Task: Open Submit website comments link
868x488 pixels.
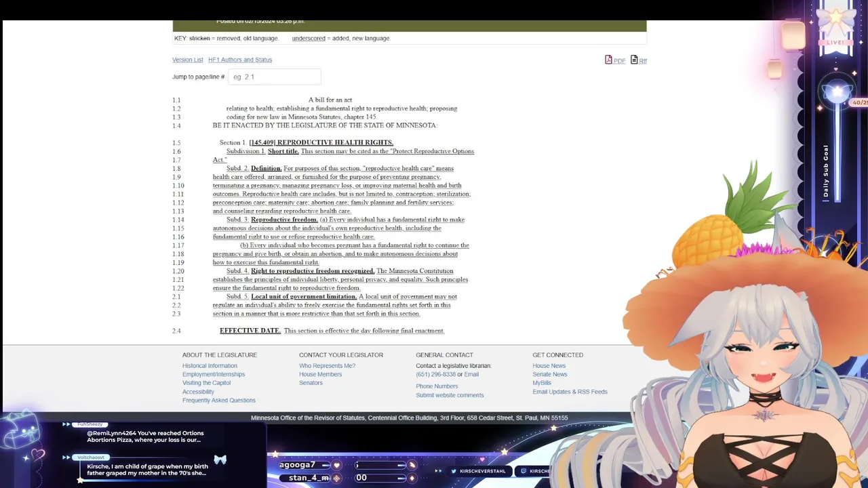Action: click(450, 395)
